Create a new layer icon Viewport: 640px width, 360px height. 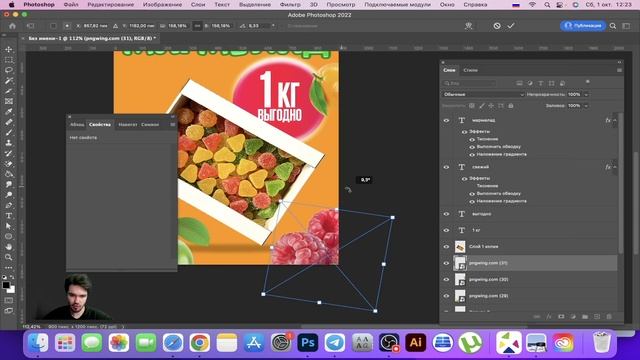click(x=597, y=316)
